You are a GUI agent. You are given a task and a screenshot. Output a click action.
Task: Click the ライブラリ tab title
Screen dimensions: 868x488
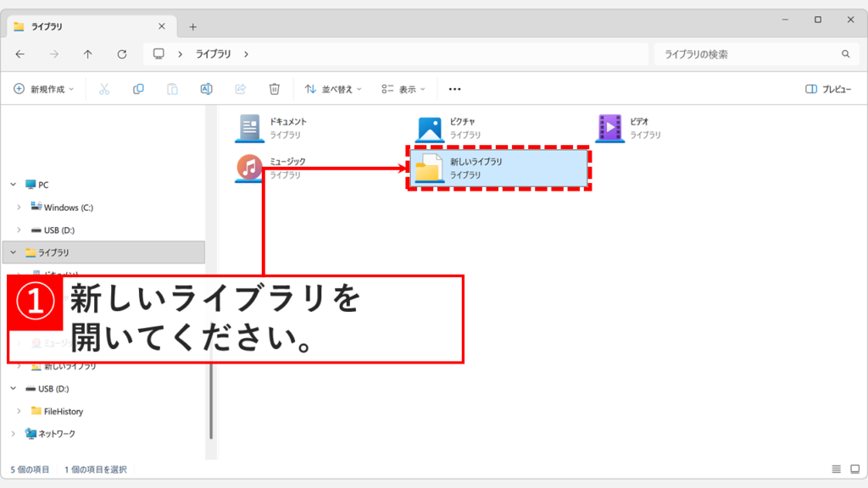click(x=47, y=26)
